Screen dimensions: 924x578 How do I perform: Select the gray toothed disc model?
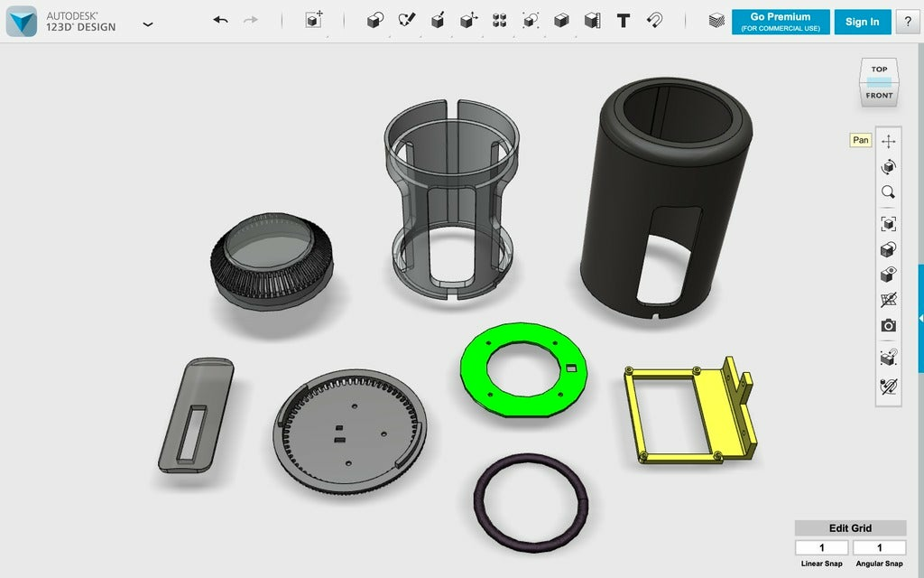[349, 431]
